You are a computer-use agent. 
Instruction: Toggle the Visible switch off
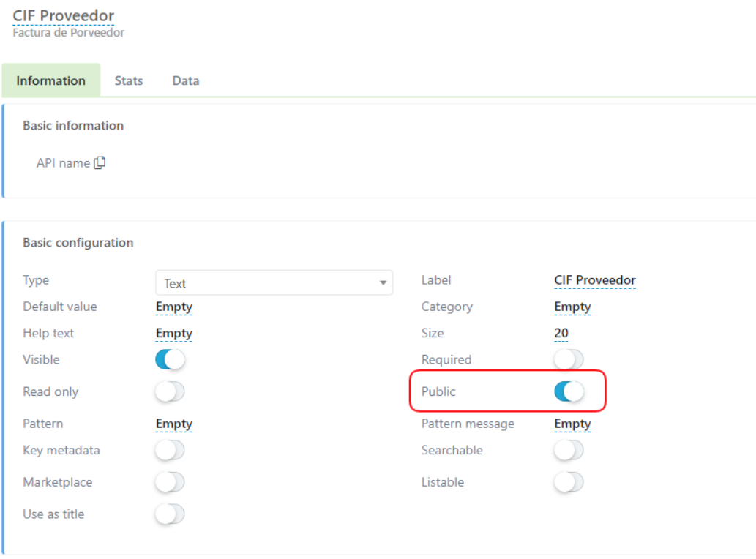pos(170,360)
